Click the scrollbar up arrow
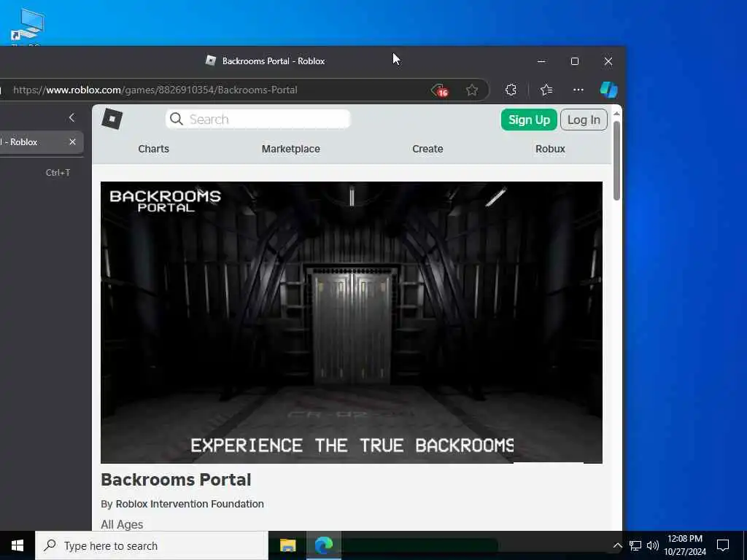Viewport: 747px width, 560px height. coord(616,113)
